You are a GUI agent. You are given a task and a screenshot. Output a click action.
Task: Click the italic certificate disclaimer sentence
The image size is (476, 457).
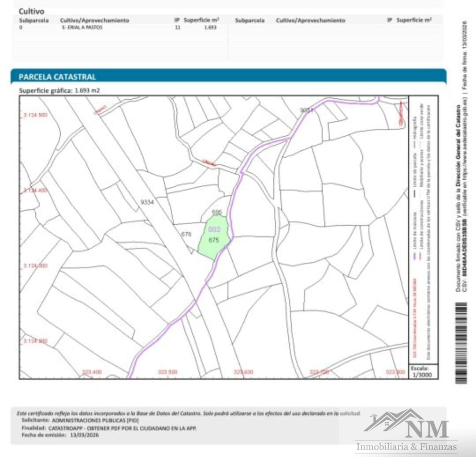tap(188, 413)
